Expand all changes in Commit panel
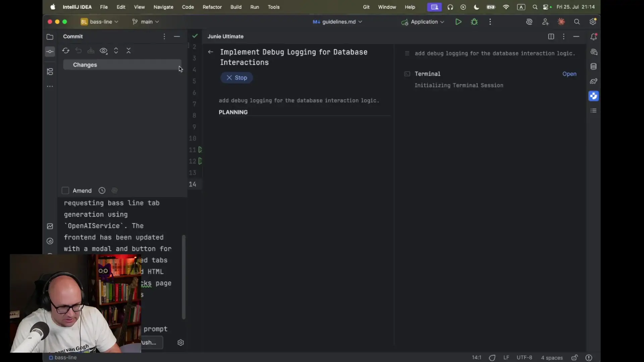This screenshot has width=644, height=362. pyautogui.click(x=116, y=51)
